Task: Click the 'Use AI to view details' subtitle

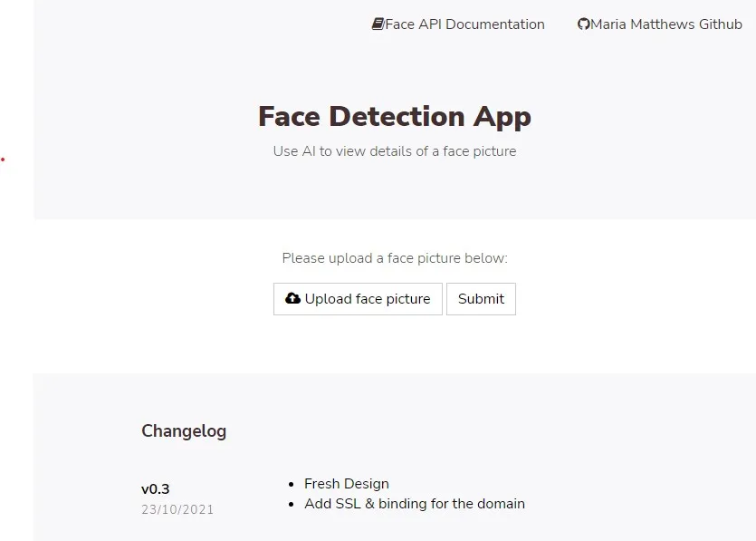Action: pyautogui.click(x=395, y=151)
